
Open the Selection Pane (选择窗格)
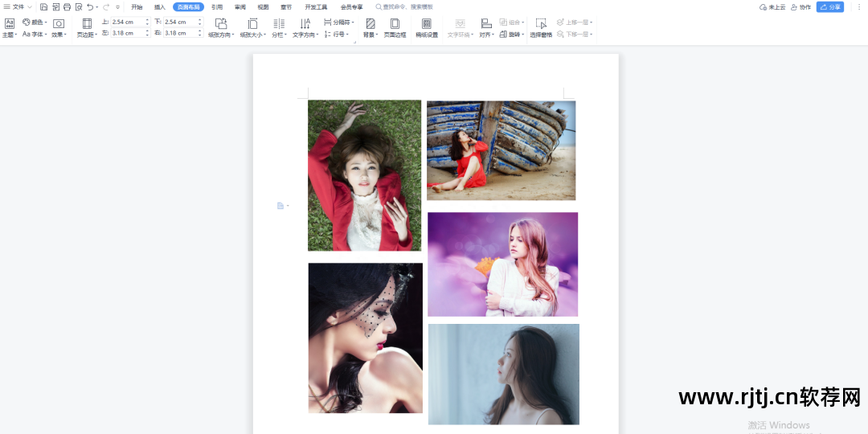[541, 28]
